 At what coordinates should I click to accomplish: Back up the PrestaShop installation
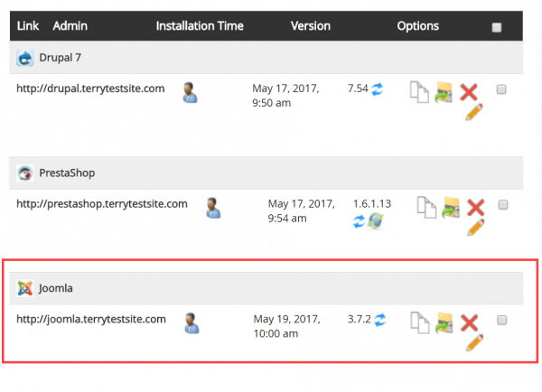(x=451, y=208)
